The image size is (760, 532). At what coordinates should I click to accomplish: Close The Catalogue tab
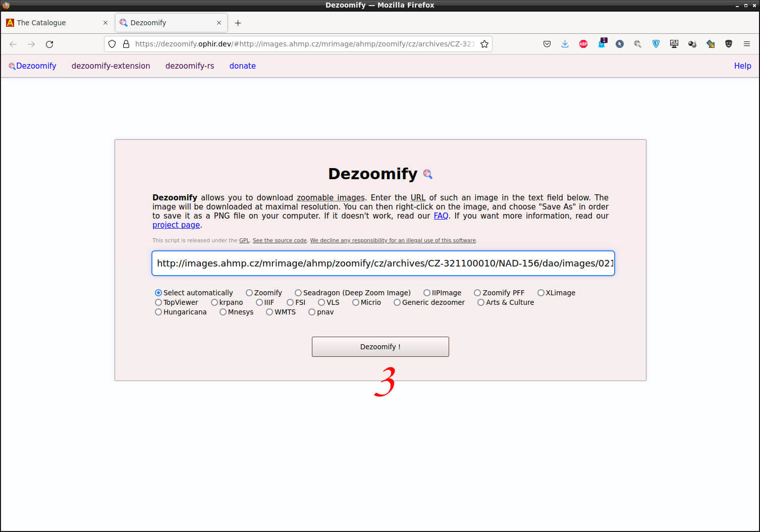105,23
